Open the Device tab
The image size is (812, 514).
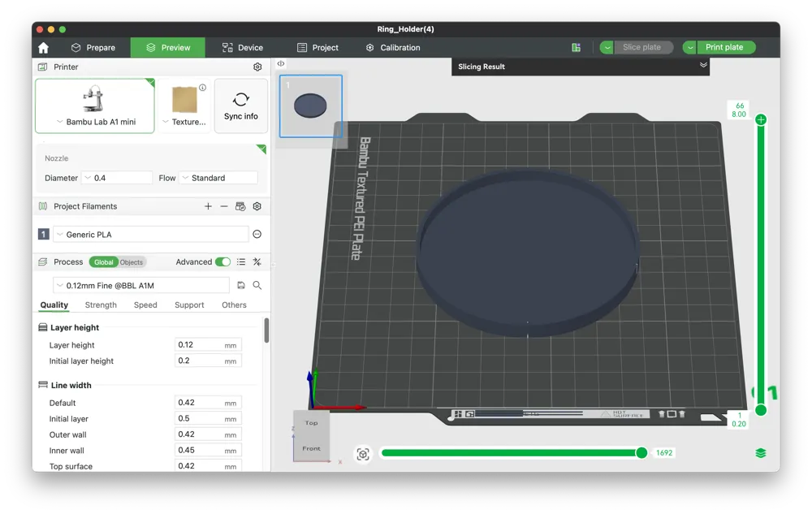[x=242, y=48]
